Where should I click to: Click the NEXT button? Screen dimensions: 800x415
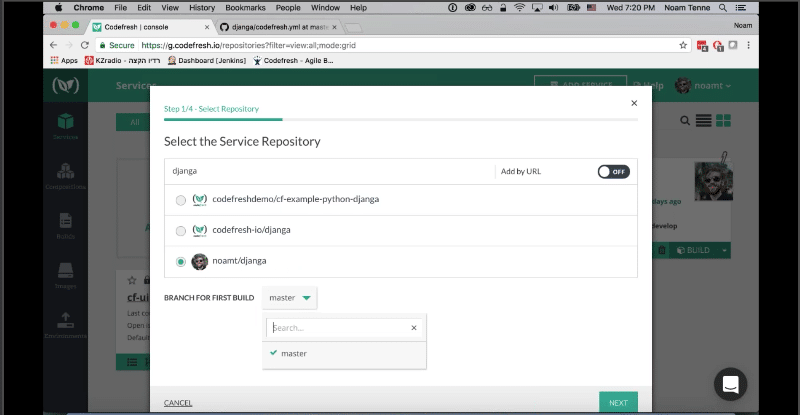coord(618,402)
